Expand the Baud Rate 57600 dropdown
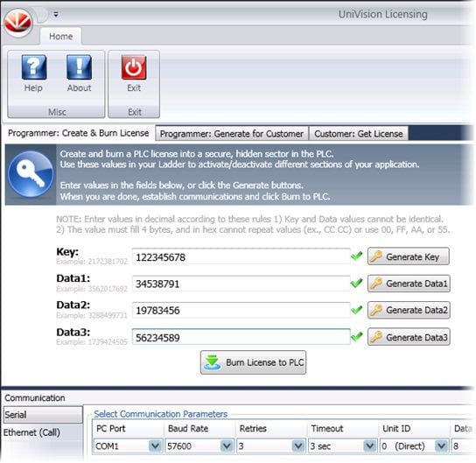 (227, 446)
